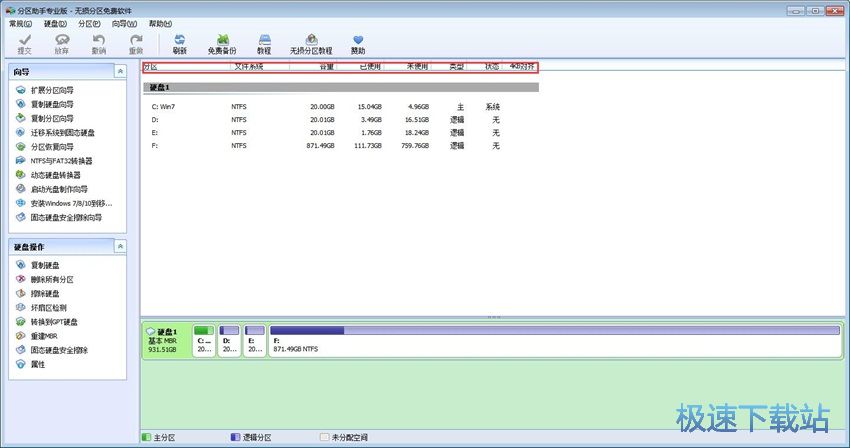850x448 pixels.
Task: Open the 常规(G) menu
Action: coord(21,24)
